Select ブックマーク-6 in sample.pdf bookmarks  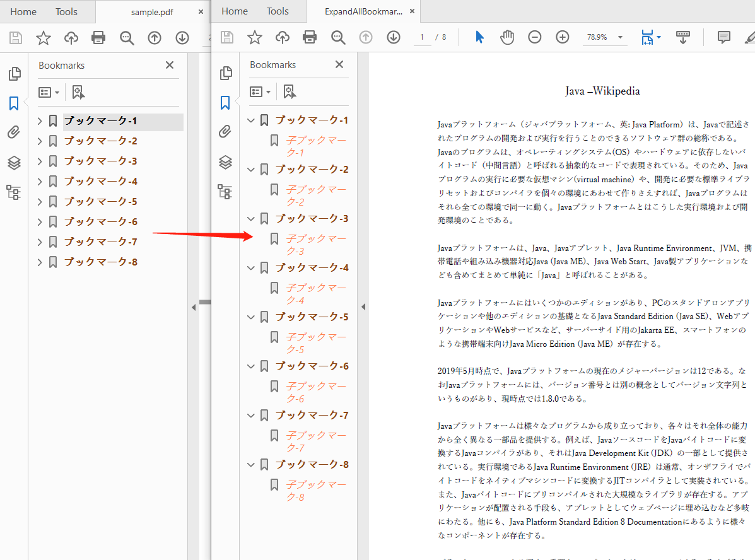[x=101, y=221]
